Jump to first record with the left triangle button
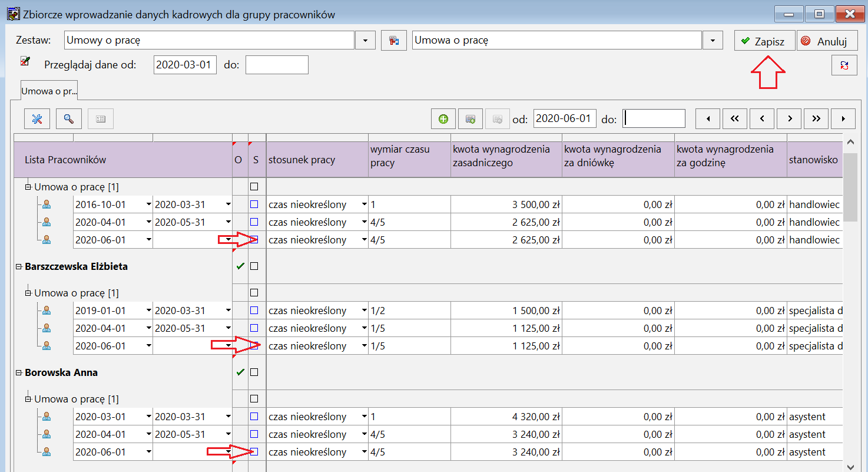Viewport: 868px width, 472px height. (x=708, y=118)
